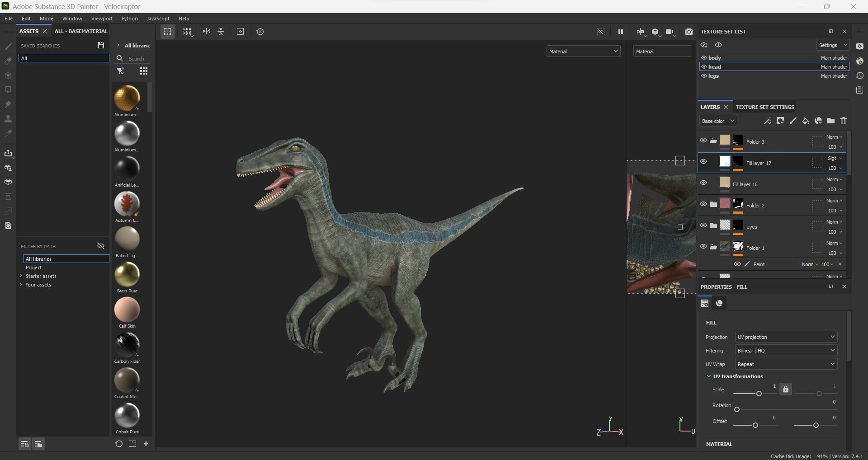Select the Projection tool

click(8, 75)
